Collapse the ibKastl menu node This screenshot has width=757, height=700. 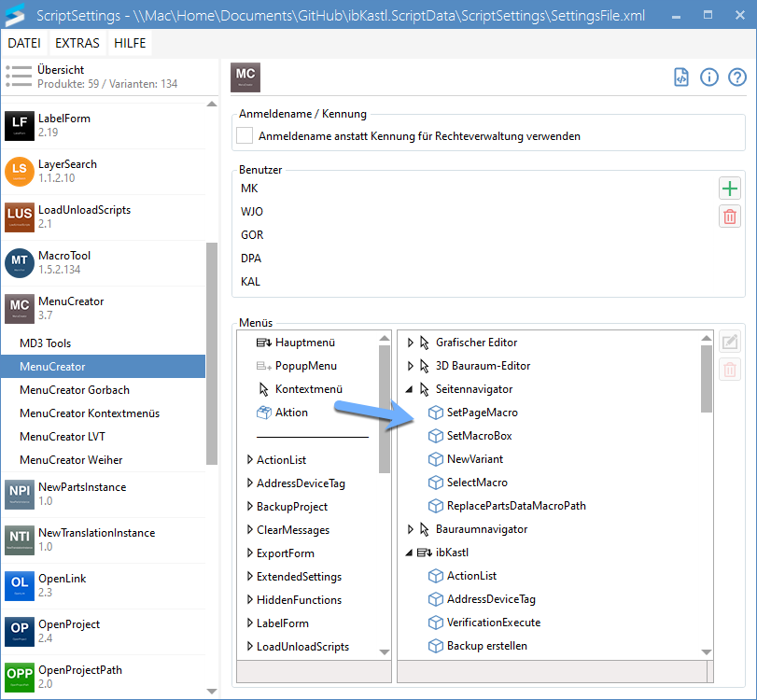tap(411, 553)
